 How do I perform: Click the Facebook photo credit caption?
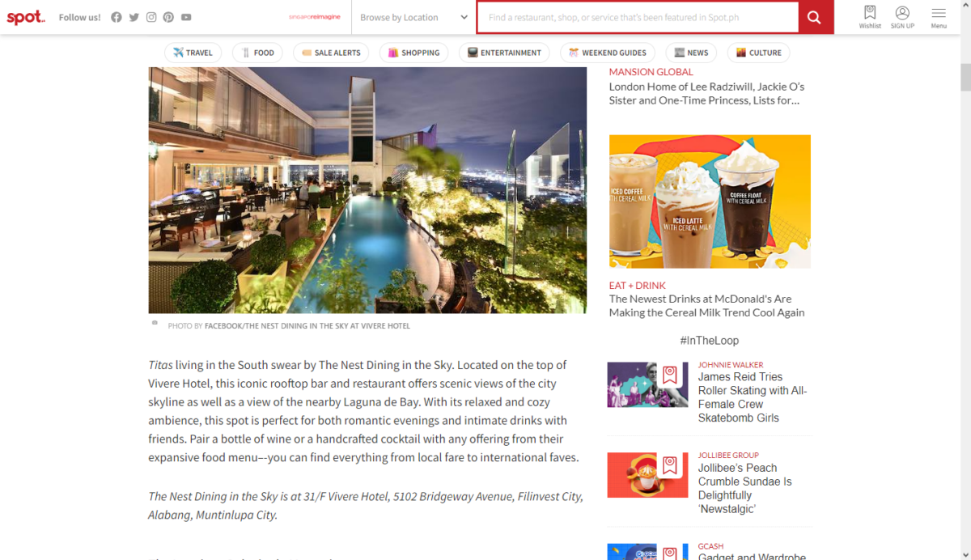[x=289, y=326]
